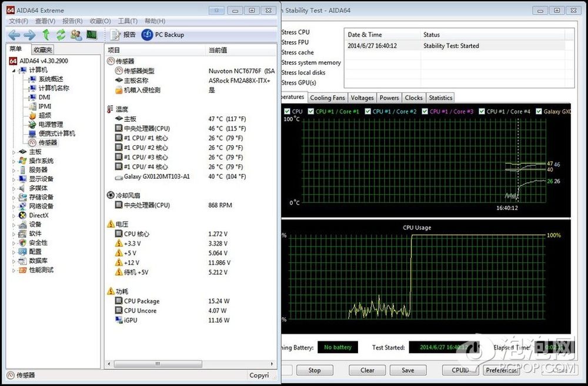Open the 查看(V) menu

45,21
